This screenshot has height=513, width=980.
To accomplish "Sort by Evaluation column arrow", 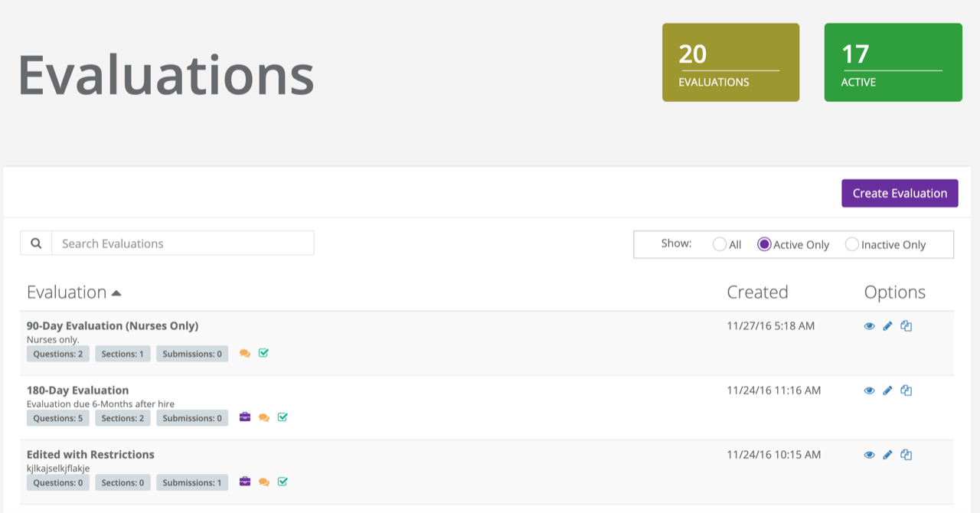I will [x=116, y=292].
